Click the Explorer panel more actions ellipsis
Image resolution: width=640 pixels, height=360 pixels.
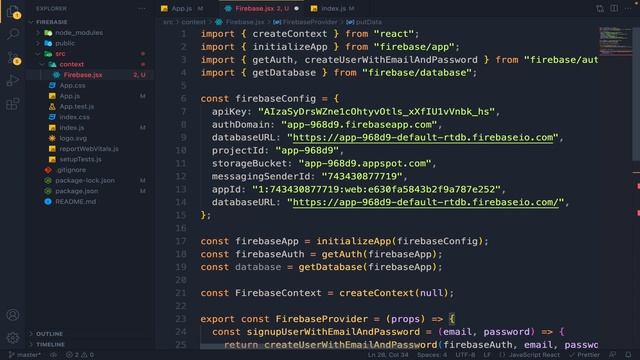point(142,9)
